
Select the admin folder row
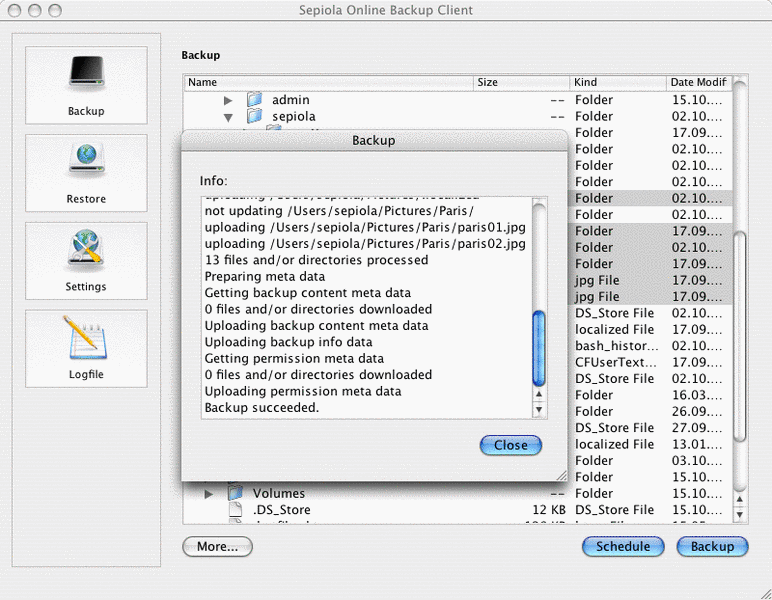[x=458, y=99]
